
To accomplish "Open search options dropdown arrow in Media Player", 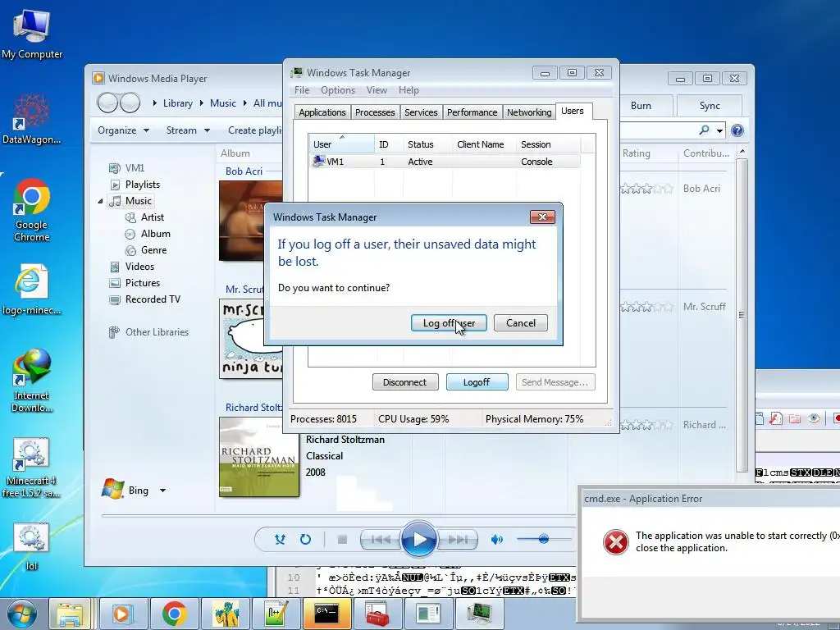I will 720,130.
